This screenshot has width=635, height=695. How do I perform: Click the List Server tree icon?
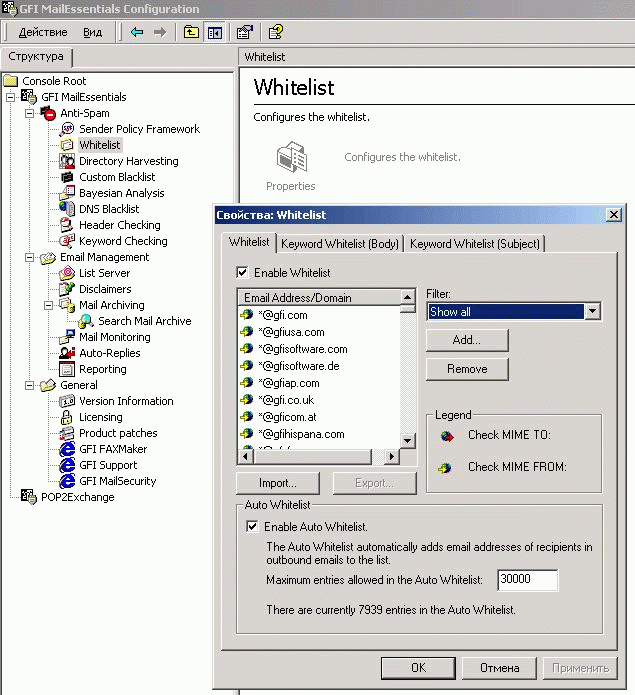(67, 273)
